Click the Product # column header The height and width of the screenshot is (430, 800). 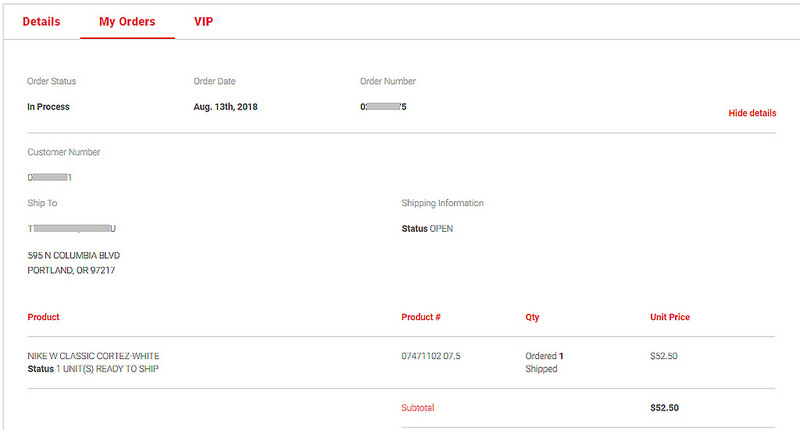coord(421,317)
